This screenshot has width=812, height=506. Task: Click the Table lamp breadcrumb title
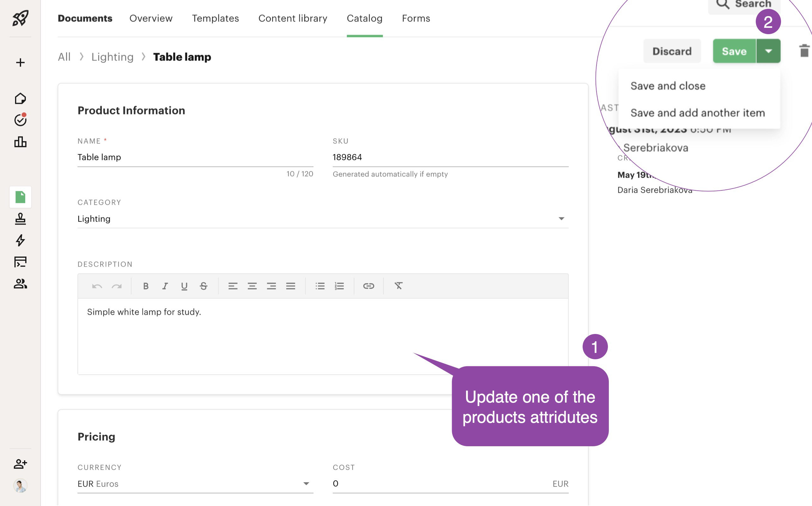(182, 57)
